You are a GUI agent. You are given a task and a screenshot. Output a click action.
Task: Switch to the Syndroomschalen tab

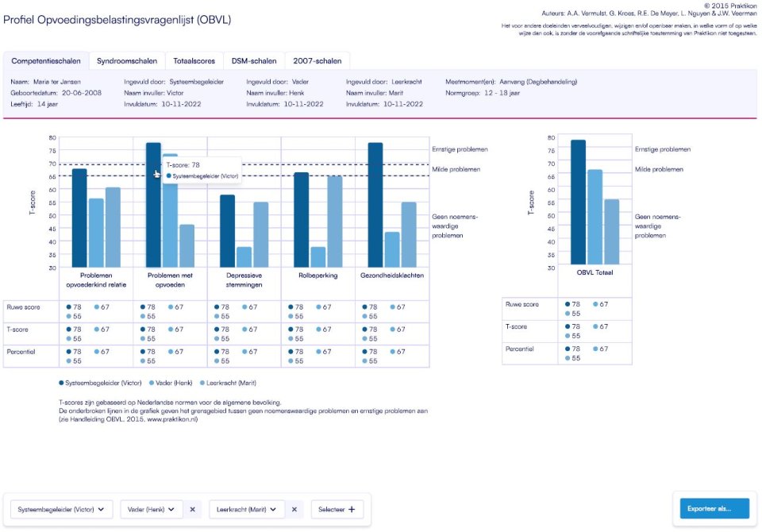tap(126, 61)
